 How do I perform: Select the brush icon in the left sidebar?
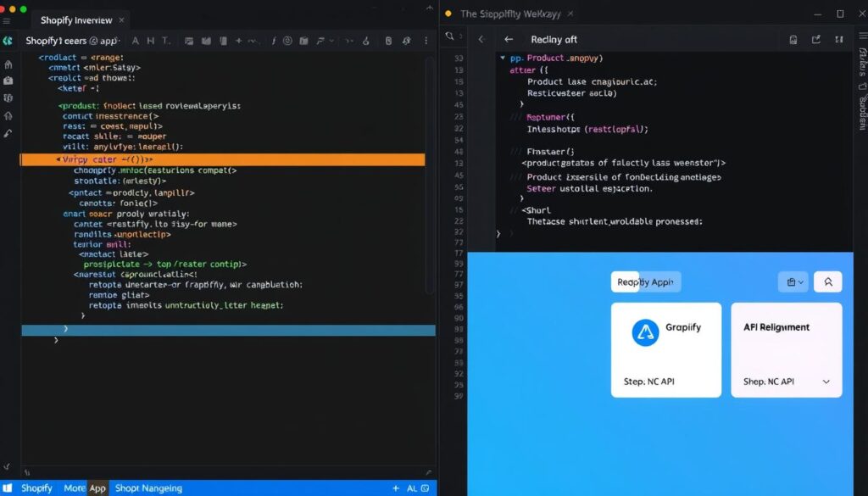pos(8,133)
